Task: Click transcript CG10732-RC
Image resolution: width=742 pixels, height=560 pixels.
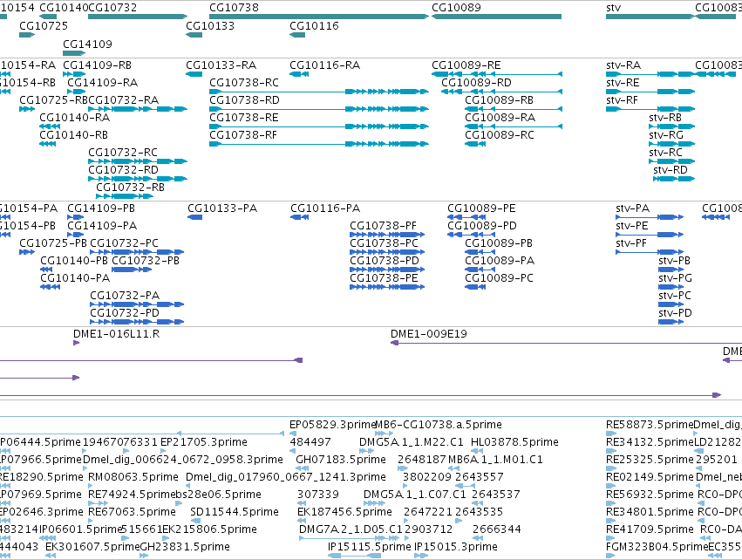Action: pos(138,161)
